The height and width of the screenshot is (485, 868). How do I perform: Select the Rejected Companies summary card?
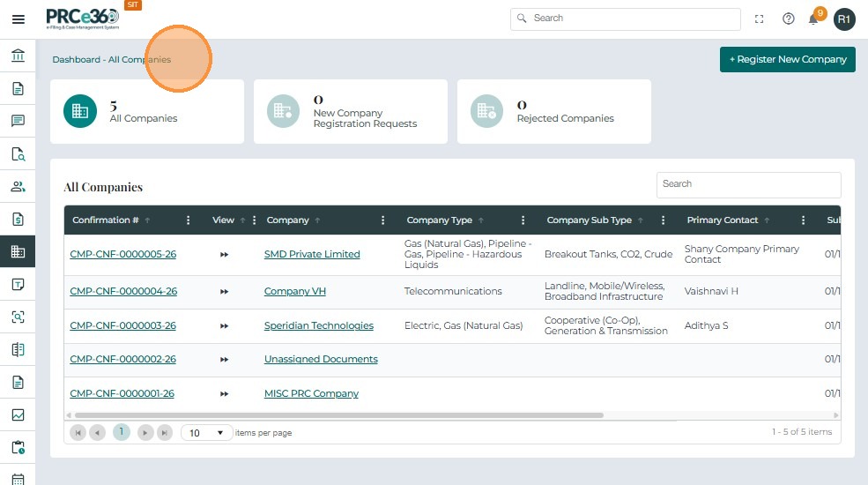[x=553, y=111]
